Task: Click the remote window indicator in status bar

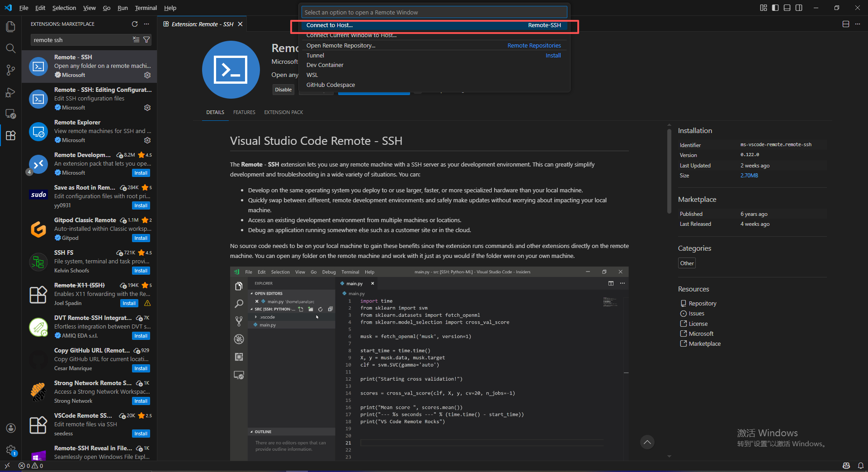Action: pos(7,466)
